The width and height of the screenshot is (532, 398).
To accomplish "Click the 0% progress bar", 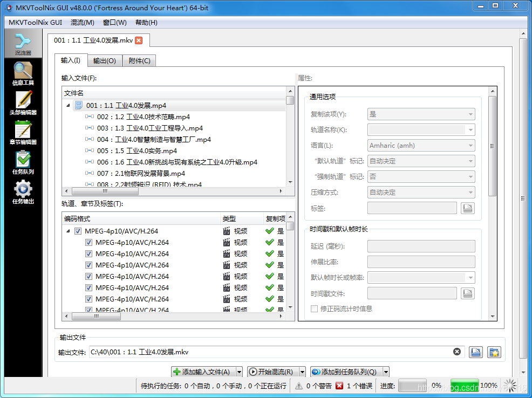I will [x=412, y=386].
